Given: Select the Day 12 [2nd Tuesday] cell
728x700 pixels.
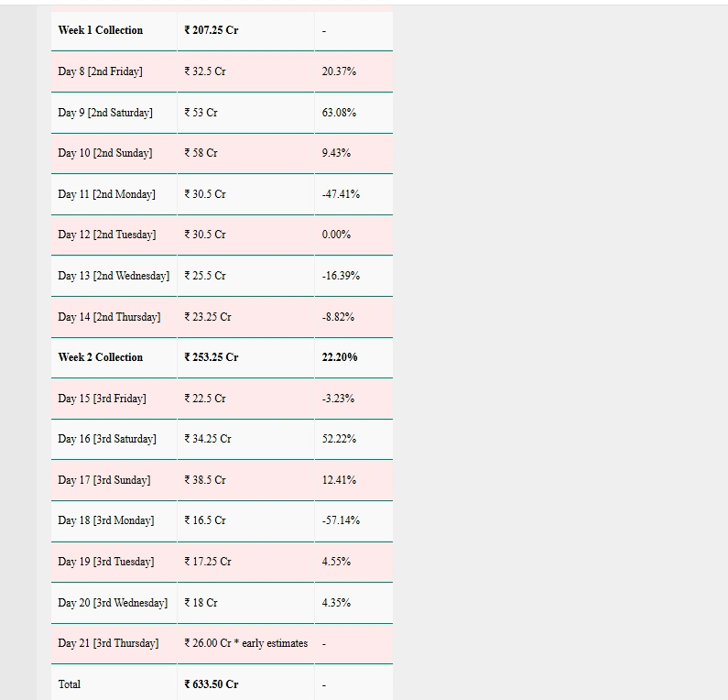Looking at the screenshot, I should coord(107,235).
